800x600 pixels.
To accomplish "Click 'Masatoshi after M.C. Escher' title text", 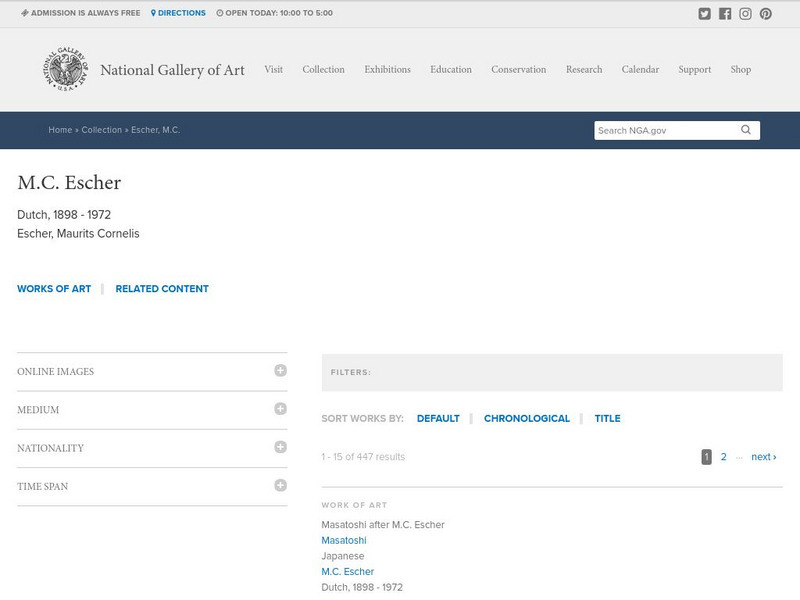I will point(383,524).
